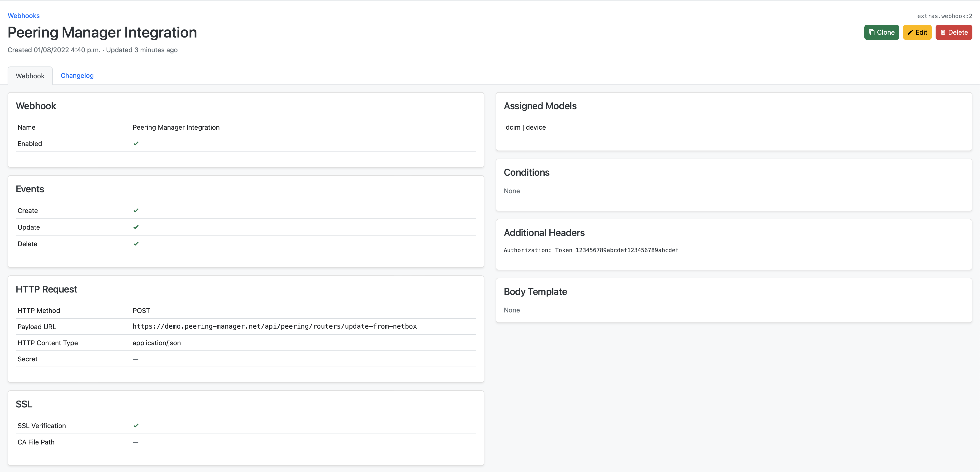The image size is (980, 472).
Task: Click the Update event checkmark icon
Action: pos(136,227)
